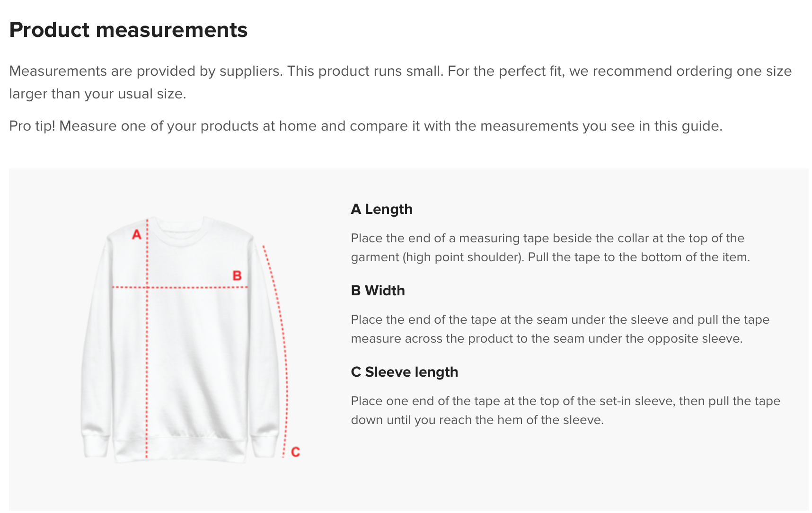This screenshot has width=812, height=513.
Task: Click the horizontal dotted width line
Action: tap(180, 287)
